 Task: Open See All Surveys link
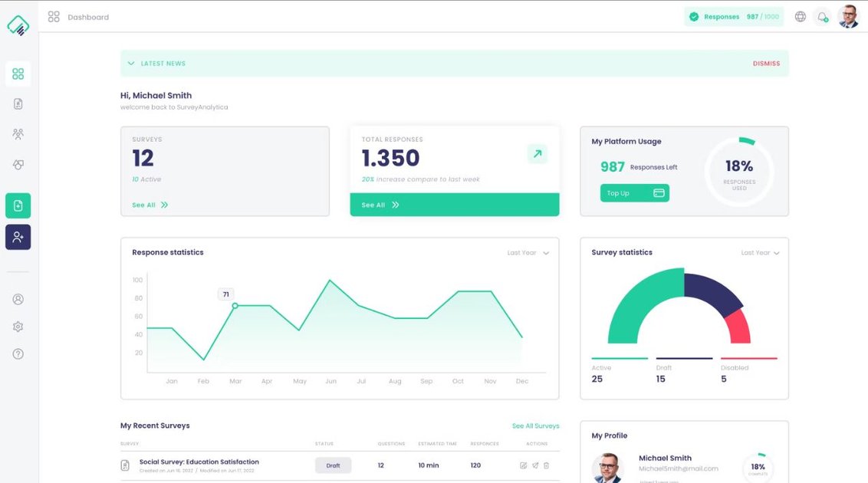[x=535, y=426]
